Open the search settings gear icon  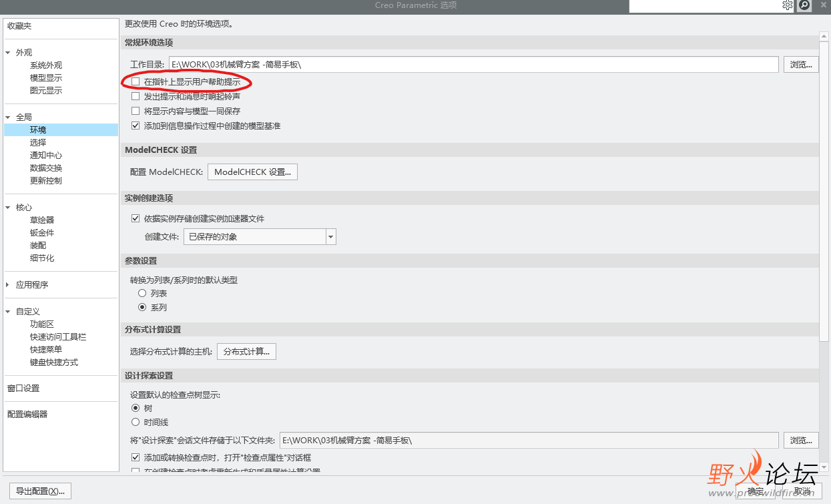point(788,5)
